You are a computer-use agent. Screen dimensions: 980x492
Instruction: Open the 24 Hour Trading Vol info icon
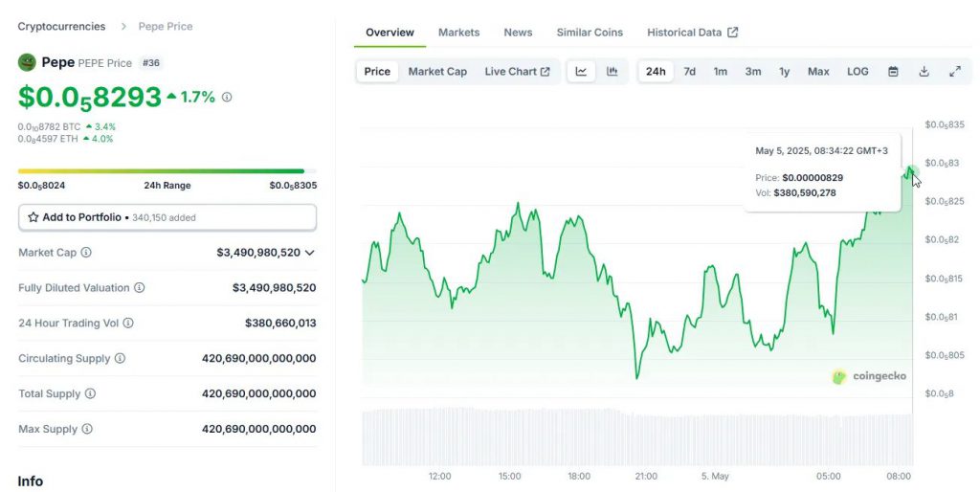click(128, 324)
